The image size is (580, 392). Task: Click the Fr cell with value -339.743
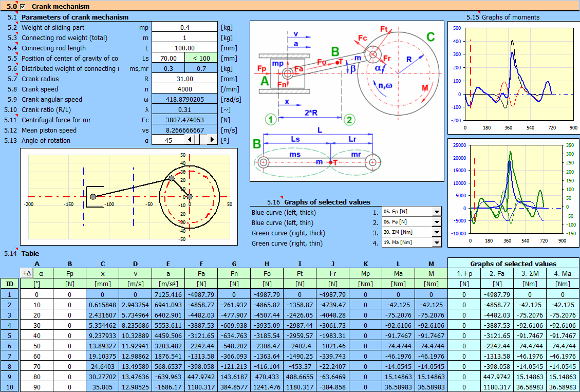click(x=333, y=357)
